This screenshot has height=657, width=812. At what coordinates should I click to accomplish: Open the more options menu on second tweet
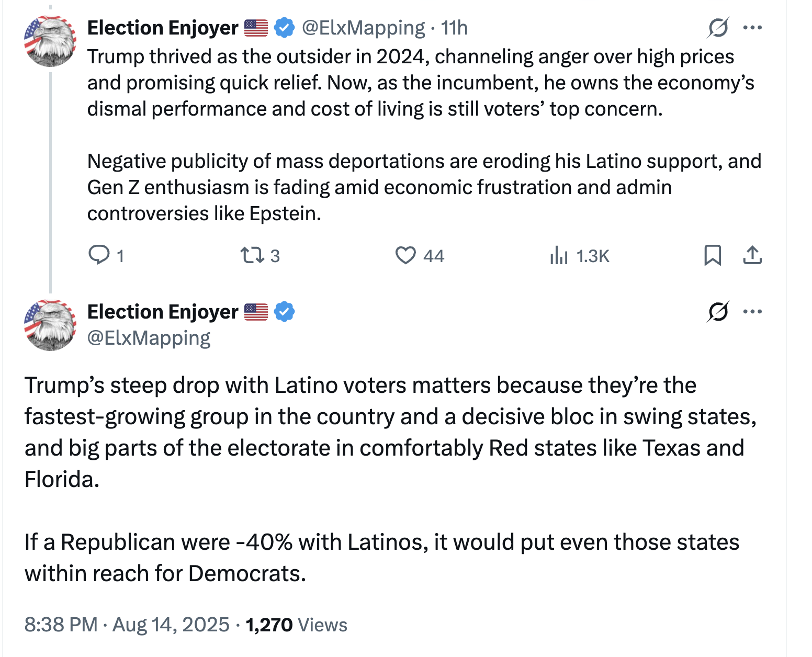click(752, 312)
